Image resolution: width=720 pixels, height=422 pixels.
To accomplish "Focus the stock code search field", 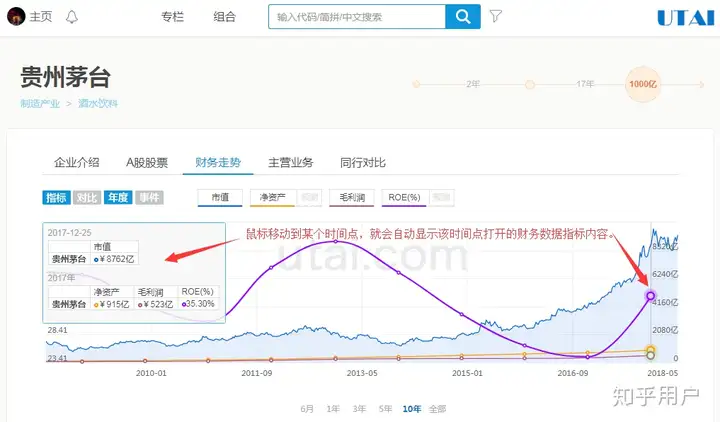I will click(357, 17).
